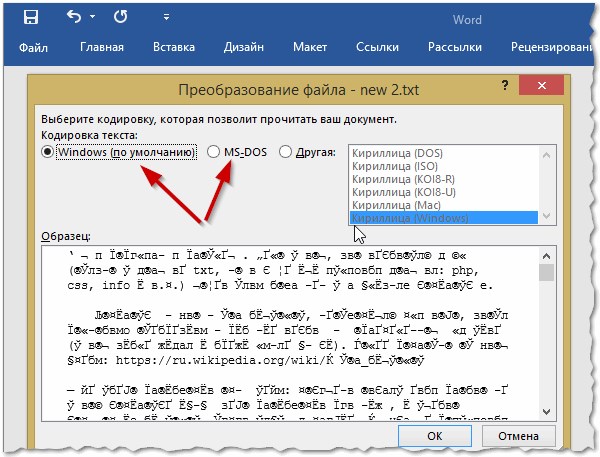
Task: Click the dialog help question mark
Action: pos(505,85)
